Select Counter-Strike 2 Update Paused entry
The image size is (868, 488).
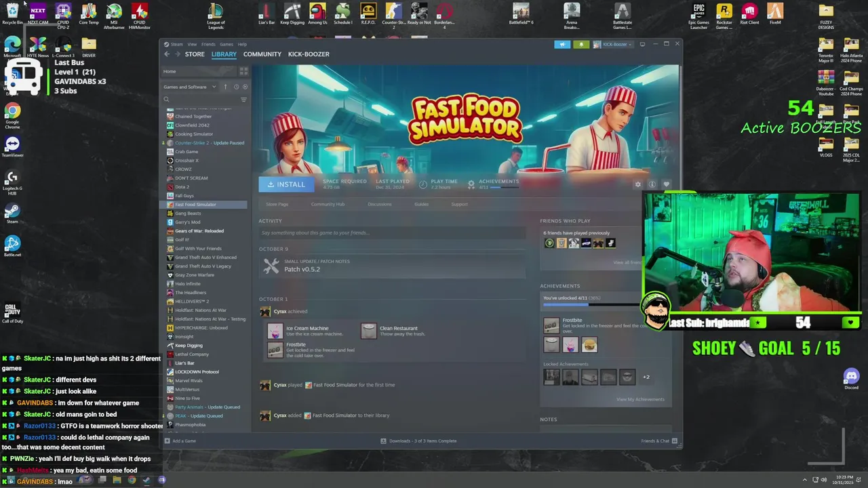click(x=210, y=143)
